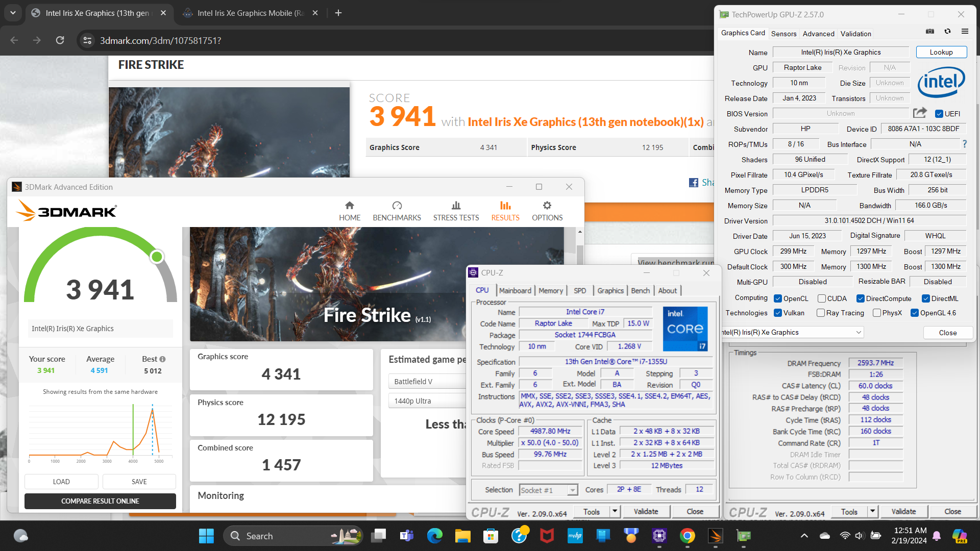
Task: Open 3DMark Home section
Action: (x=350, y=211)
